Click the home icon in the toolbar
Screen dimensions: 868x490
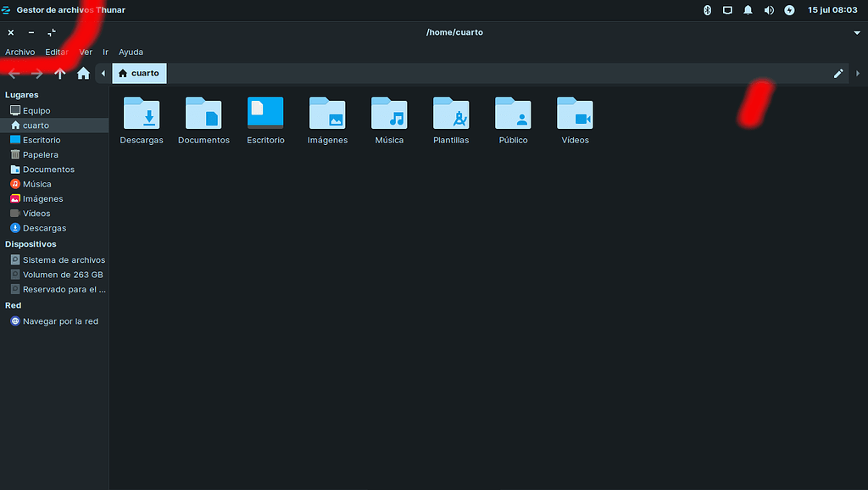[x=82, y=73]
